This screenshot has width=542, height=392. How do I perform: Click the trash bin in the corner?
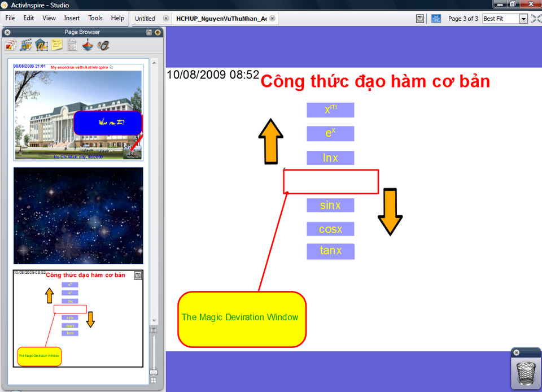525,373
